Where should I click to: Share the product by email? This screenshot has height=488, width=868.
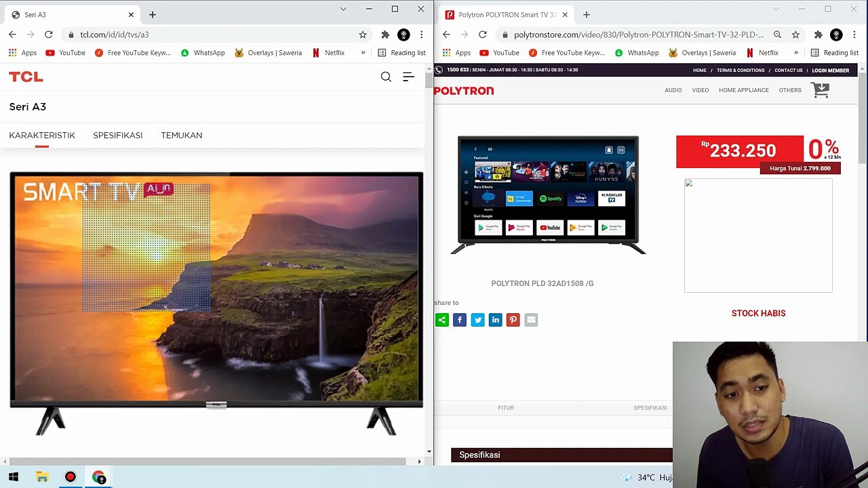[x=531, y=320]
